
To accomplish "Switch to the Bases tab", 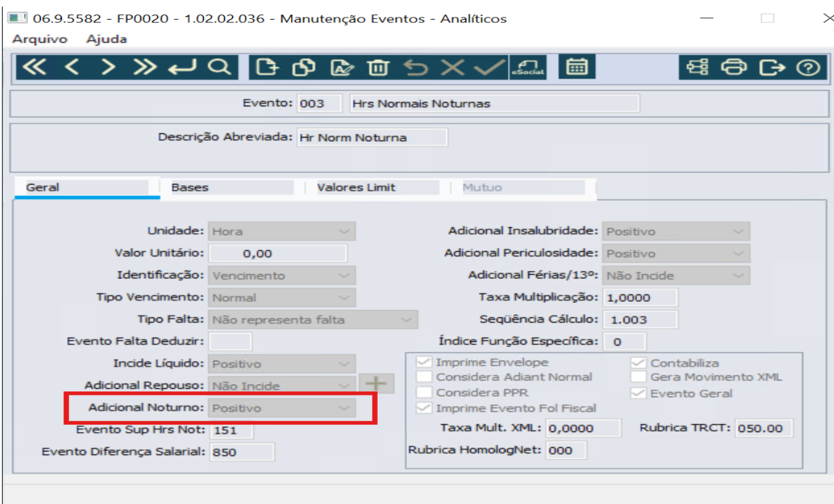I will click(232, 187).
